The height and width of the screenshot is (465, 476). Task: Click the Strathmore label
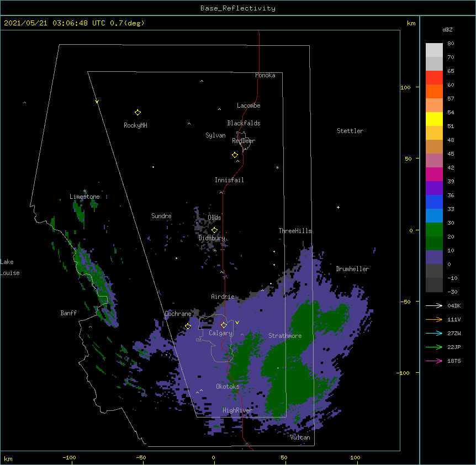(x=285, y=336)
